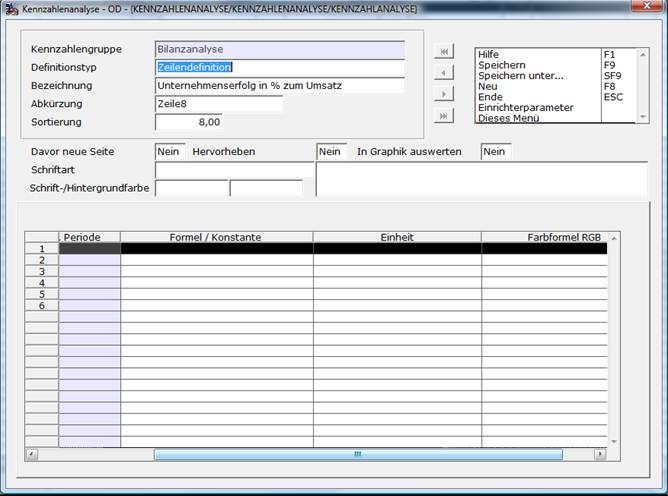The width and height of the screenshot is (668, 496).
Task: Click the Hintergrundfarbe color field
Action: [266, 188]
